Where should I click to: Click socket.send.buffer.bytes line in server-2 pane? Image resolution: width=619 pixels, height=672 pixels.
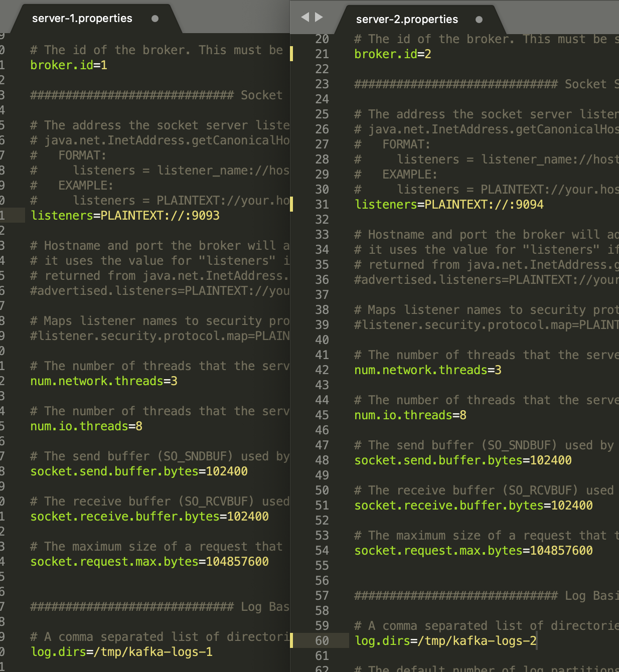(x=463, y=460)
